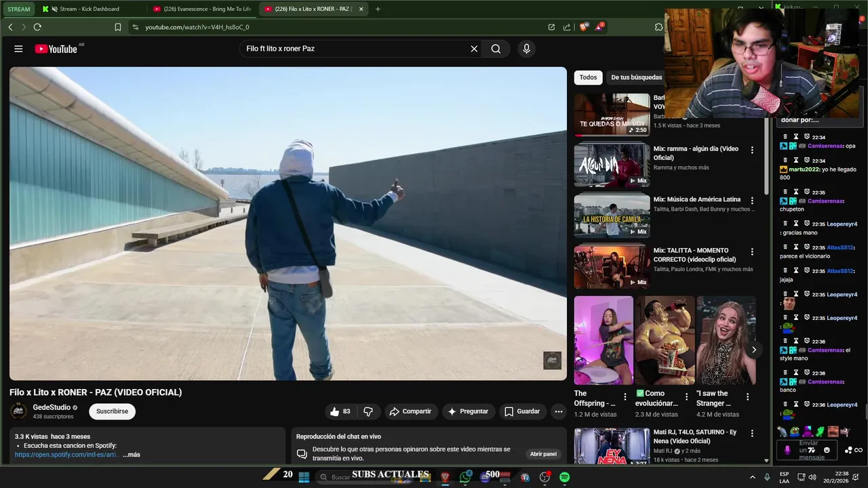This screenshot has height=488, width=868.
Task: Start voice search with the microphone
Action: click(x=526, y=49)
